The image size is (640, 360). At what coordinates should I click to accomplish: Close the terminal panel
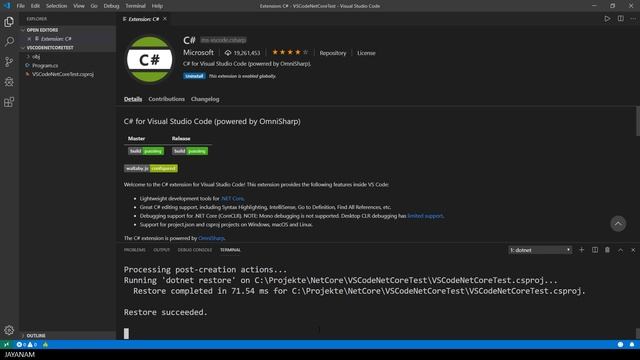[x=633, y=250]
